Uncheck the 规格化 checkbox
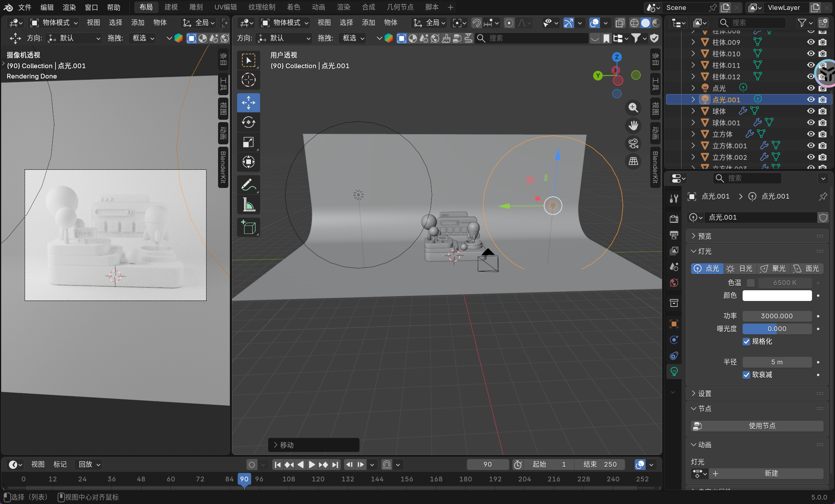 click(747, 341)
